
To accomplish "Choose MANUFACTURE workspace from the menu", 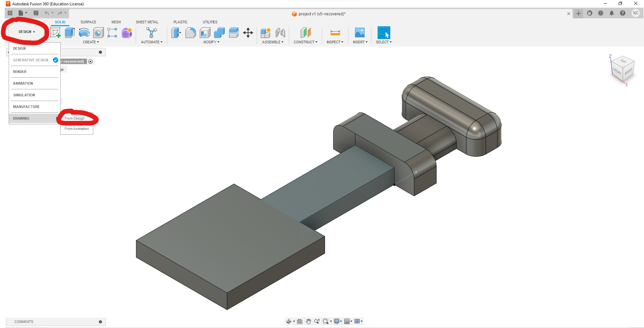I will click(34, 107).
